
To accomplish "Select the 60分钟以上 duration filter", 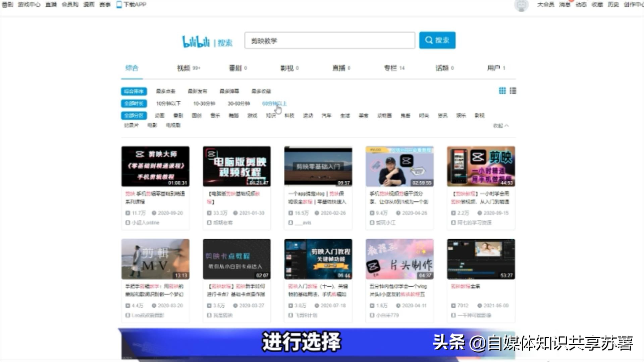I will [274, 104].
